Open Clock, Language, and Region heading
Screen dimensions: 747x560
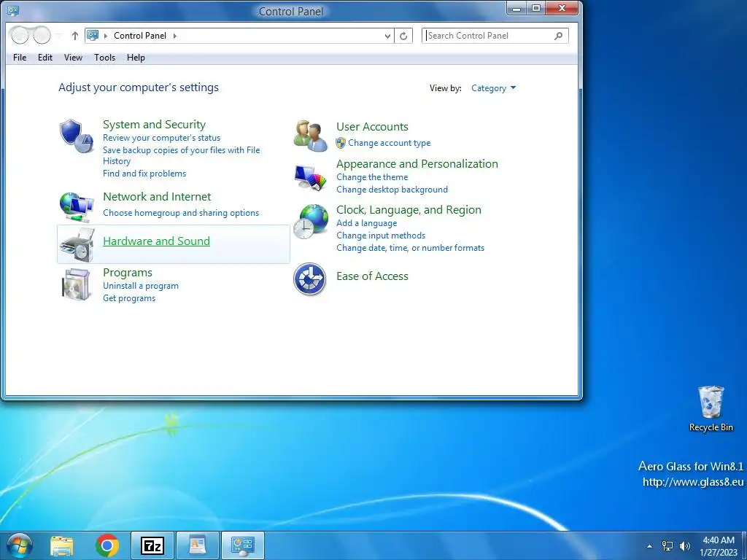[x=409, y=210]
